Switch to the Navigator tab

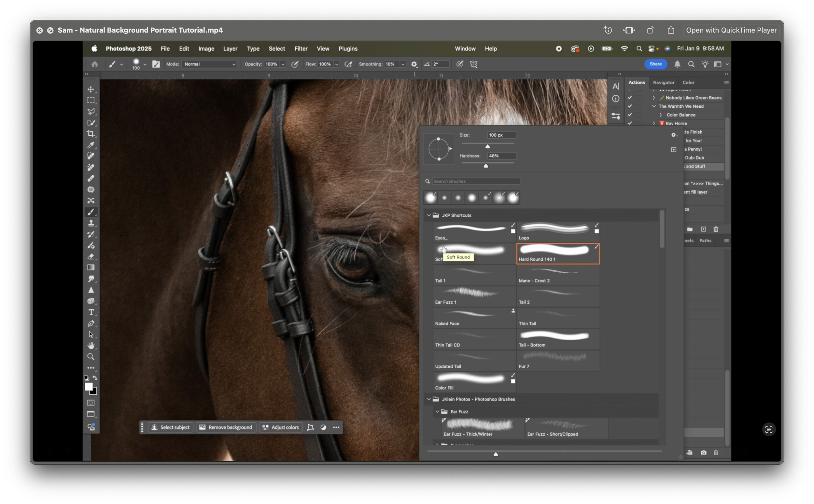click(x=664, y=82)
